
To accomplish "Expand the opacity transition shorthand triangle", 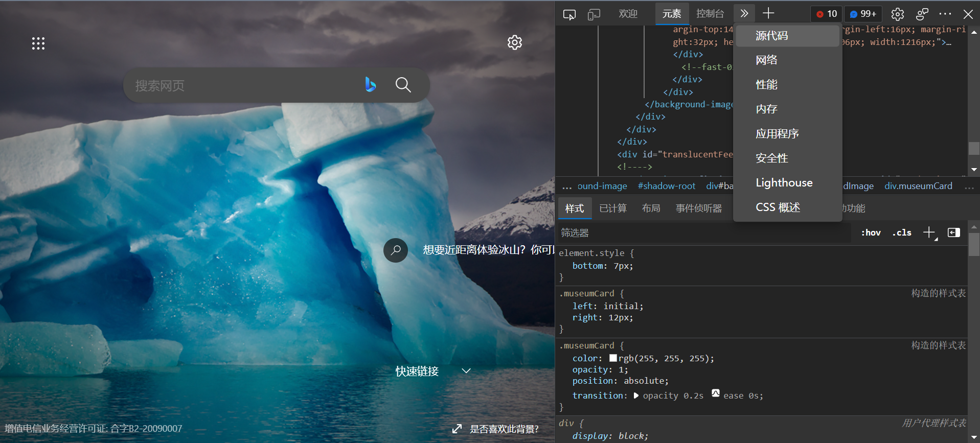I will (x=636, y=395).
